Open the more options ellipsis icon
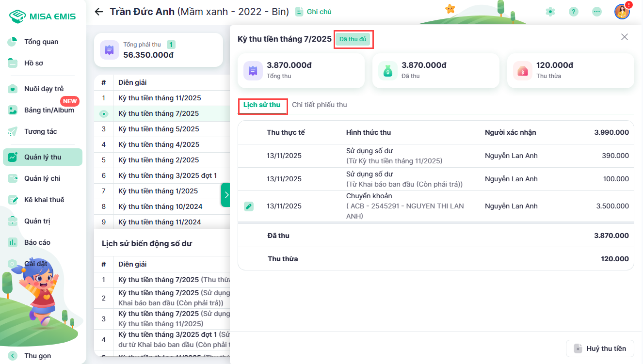643x364 pixels. (597, 12)
